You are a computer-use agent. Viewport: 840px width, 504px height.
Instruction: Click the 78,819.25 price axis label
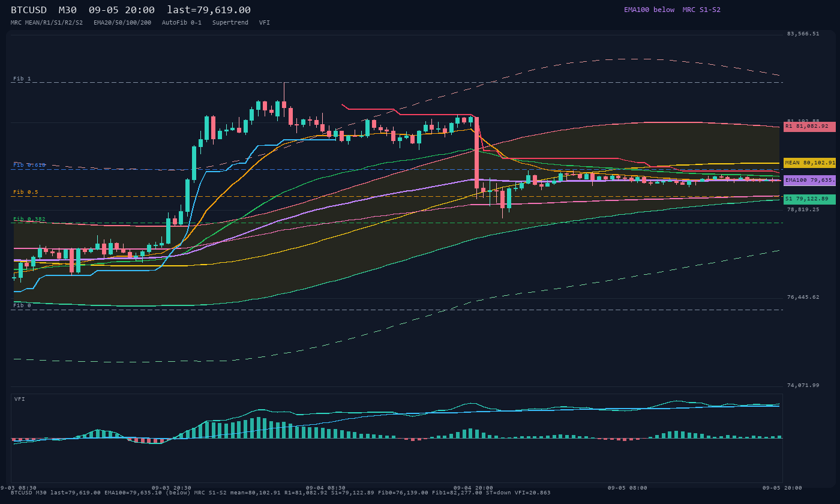click(803, 210)
